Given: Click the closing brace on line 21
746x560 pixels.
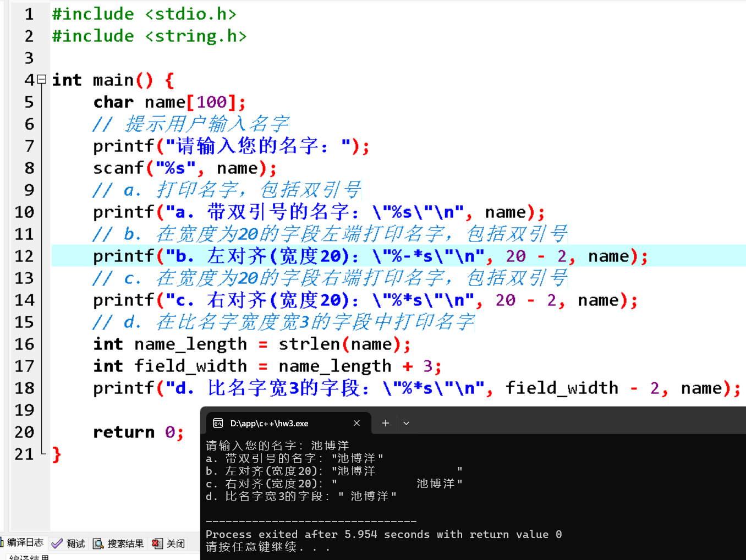Looking at the screenshot, I should tap(57, 454).
